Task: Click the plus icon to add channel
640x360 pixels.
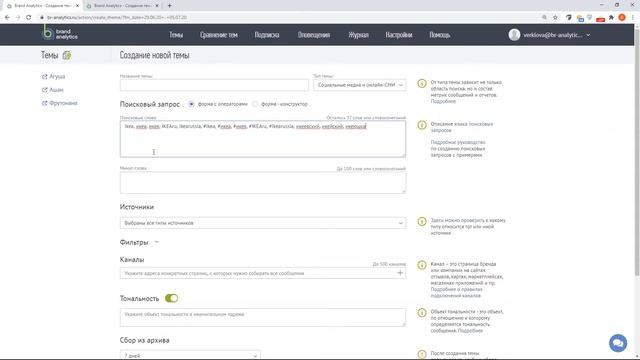Action: 400,273
